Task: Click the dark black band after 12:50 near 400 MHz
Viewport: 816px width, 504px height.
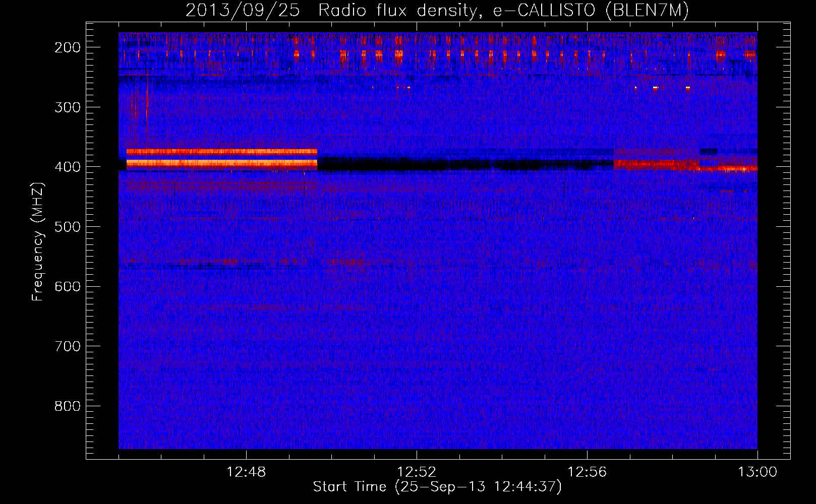Action: click(465, 163)
